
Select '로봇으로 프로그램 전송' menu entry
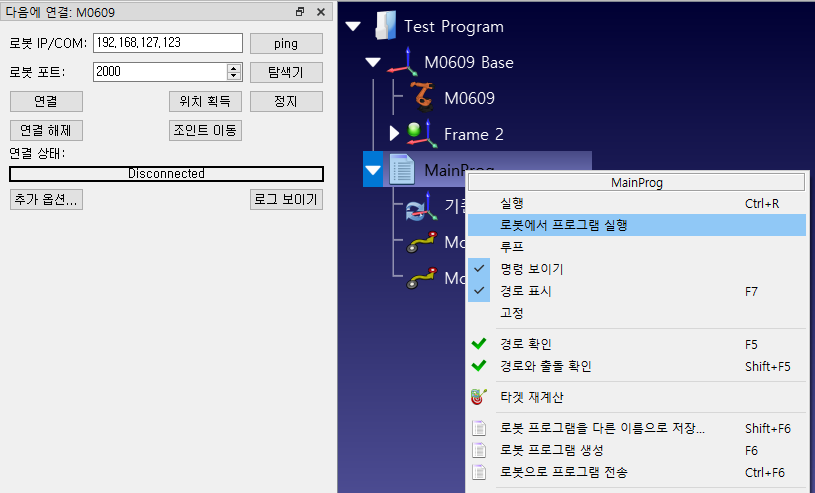(x=637, y=472)
